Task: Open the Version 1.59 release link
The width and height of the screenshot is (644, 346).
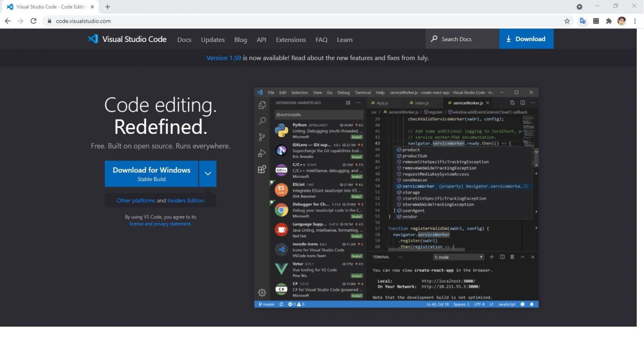Action: 223,58
